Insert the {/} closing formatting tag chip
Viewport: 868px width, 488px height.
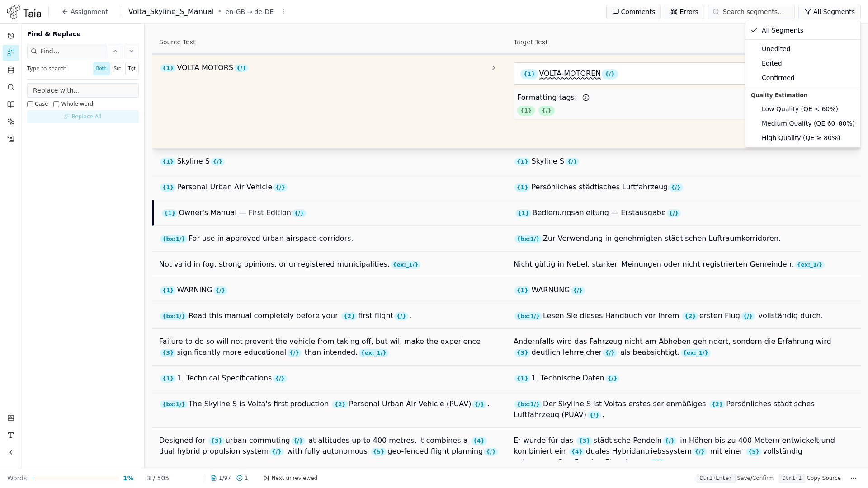click(546, 111)
